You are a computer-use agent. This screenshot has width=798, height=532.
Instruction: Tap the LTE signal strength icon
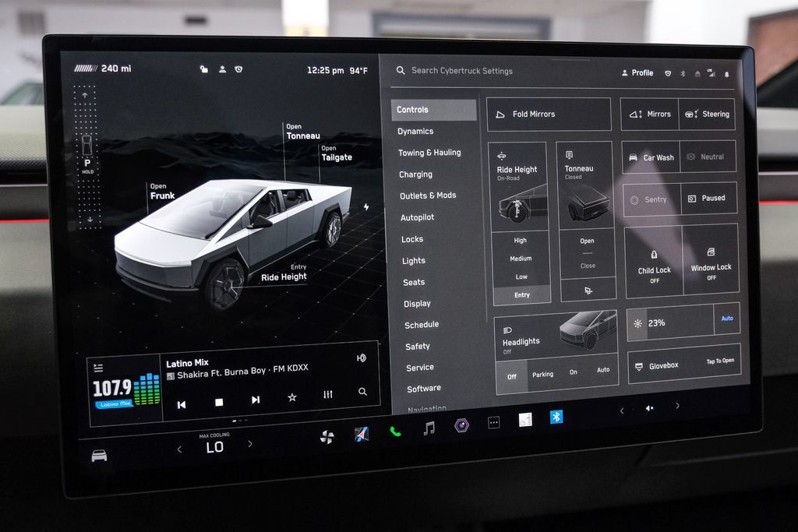(x=711, y=73)
